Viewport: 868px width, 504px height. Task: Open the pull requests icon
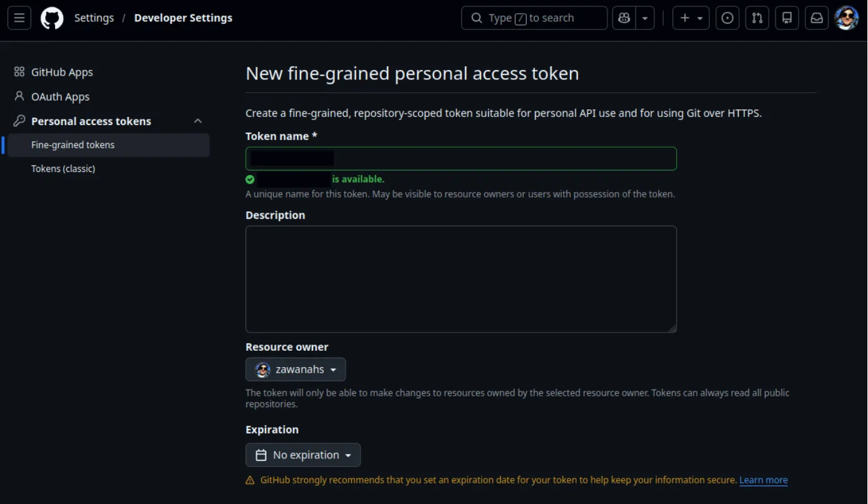point(757,18)
